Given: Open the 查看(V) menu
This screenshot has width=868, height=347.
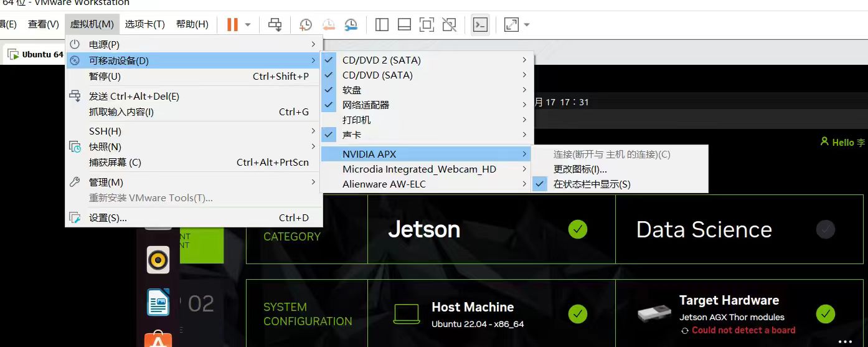Looking at the screenshot, I should tap(44, 24).
